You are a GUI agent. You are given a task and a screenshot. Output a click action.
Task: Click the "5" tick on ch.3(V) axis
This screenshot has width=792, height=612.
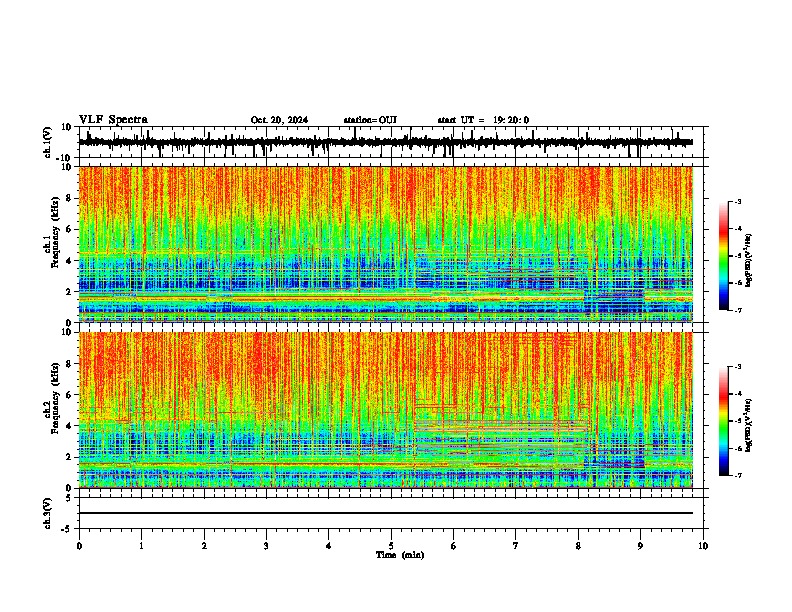pyautogui.click(x=70, y=498)
